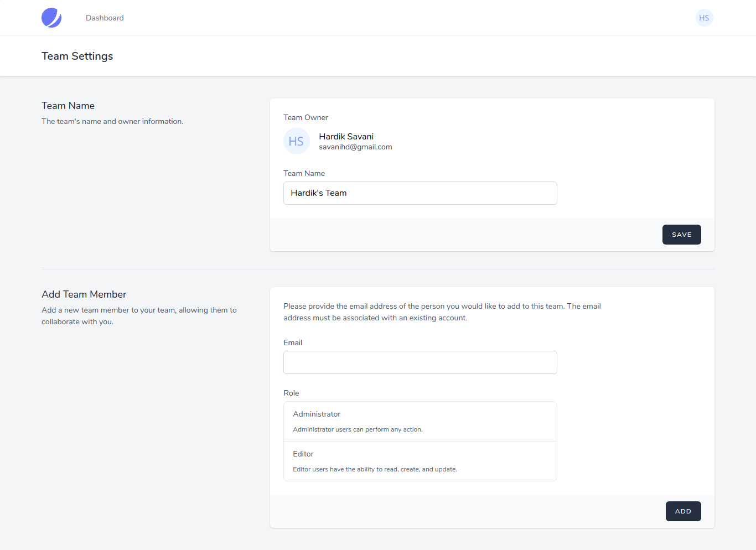Image resolution: width=756 pixels, height=550 pixels.
Task: Click the Email field label
Action: [293, 343]
